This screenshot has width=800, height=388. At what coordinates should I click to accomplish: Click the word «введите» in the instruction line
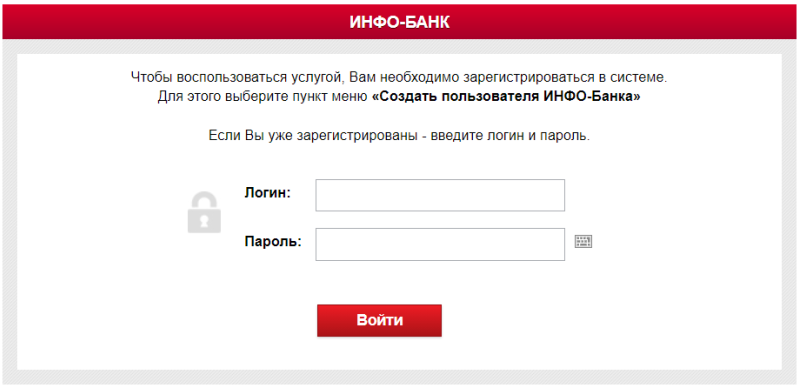pyautogui.click(x=457, y=136)
